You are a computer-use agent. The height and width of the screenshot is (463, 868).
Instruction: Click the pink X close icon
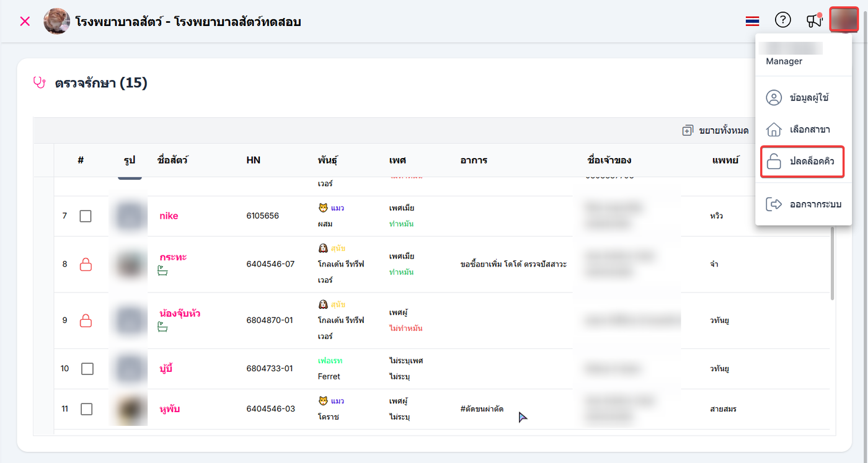click(x=25, y=22)
